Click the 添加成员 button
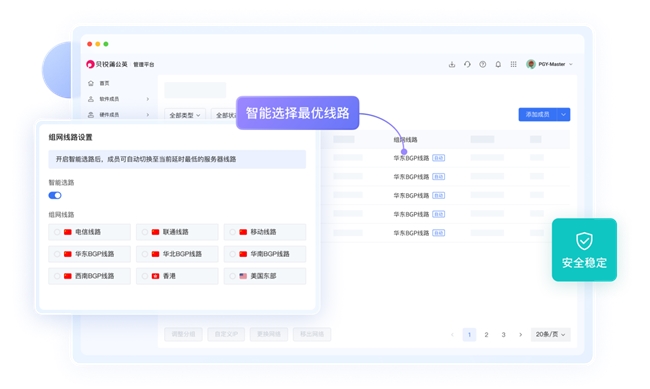Viewport: 650px width, 389px height. point(538,114)
